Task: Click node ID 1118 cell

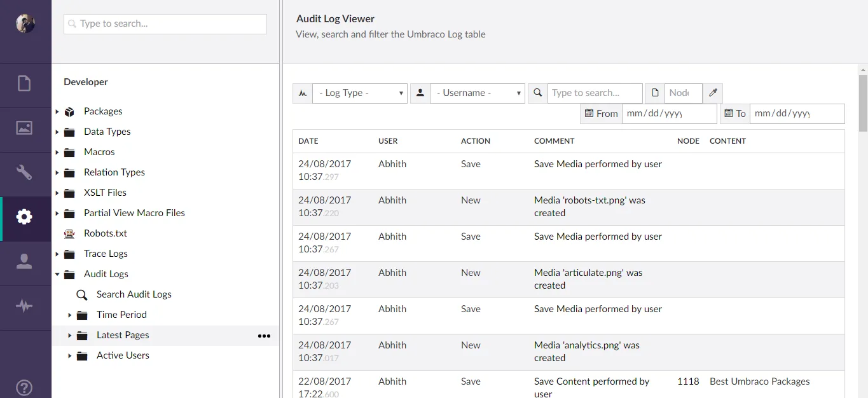Action: [688, 381]
